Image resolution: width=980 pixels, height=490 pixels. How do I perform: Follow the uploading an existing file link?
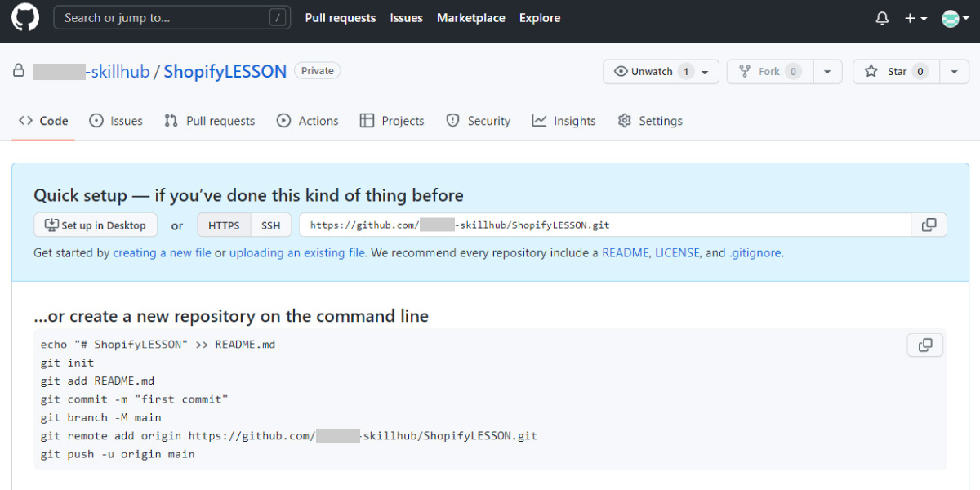pyautogui.click(x=297, y=253)
